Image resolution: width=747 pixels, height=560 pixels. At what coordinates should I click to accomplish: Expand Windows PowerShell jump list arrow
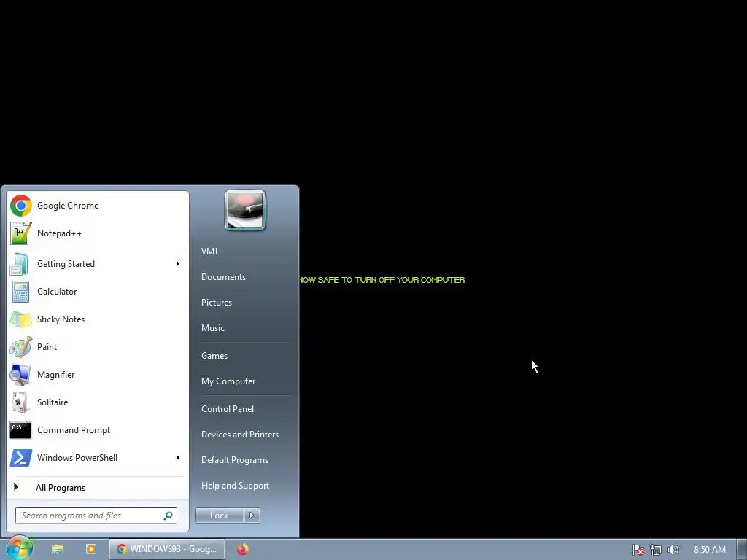178,458
